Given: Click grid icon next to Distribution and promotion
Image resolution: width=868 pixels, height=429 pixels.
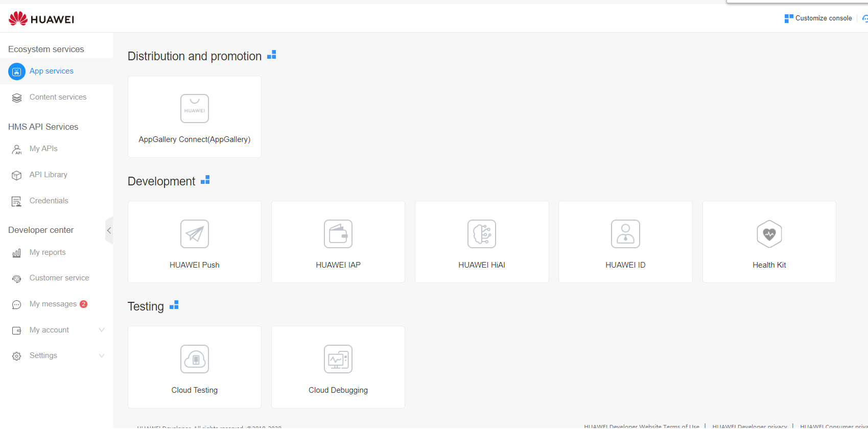Looking at the screenshot, I should [272, 55].
